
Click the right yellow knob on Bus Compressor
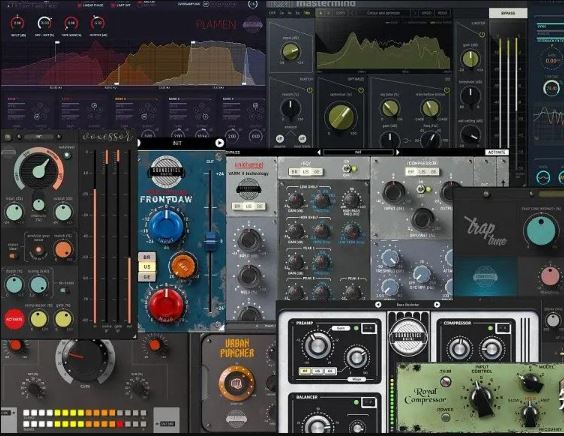[63, 319]
